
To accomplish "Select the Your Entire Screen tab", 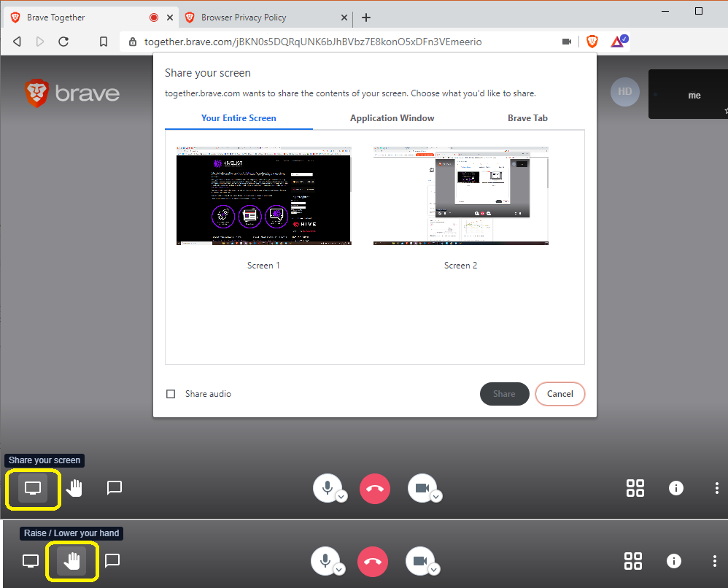I will [x=239, y=118].
